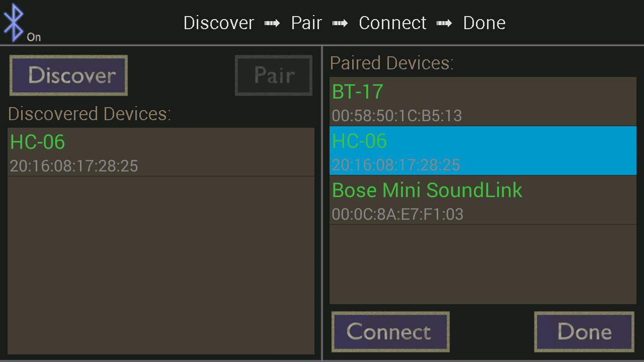Choose BT-17 from the Paired Devices list
The width and height of the screenshot is (644, 362).
[x=482, y=102]
